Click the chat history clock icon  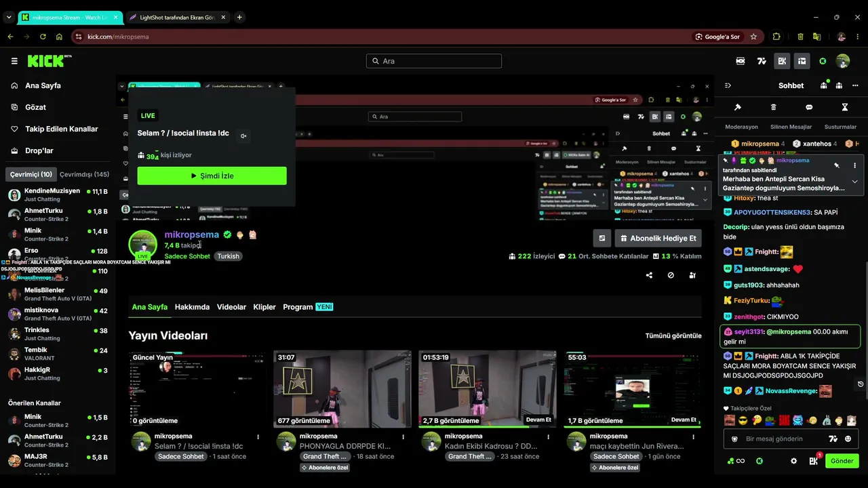click(861, 384)
